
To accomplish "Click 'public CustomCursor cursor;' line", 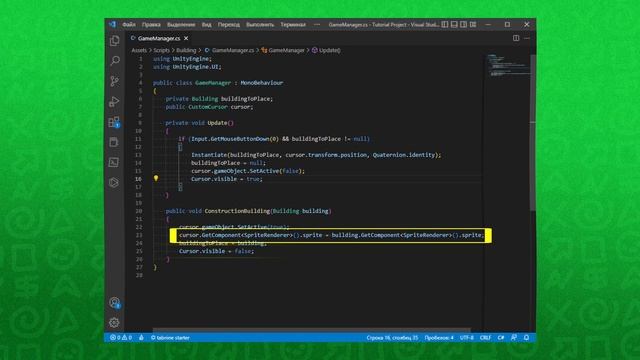I will coord(209,107).
